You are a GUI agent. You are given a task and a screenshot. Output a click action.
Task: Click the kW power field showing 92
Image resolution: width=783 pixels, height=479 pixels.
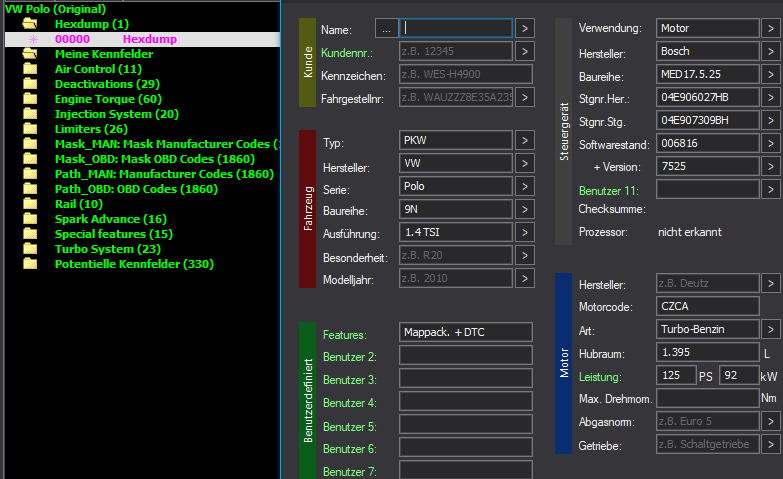[x=739, y=375]
